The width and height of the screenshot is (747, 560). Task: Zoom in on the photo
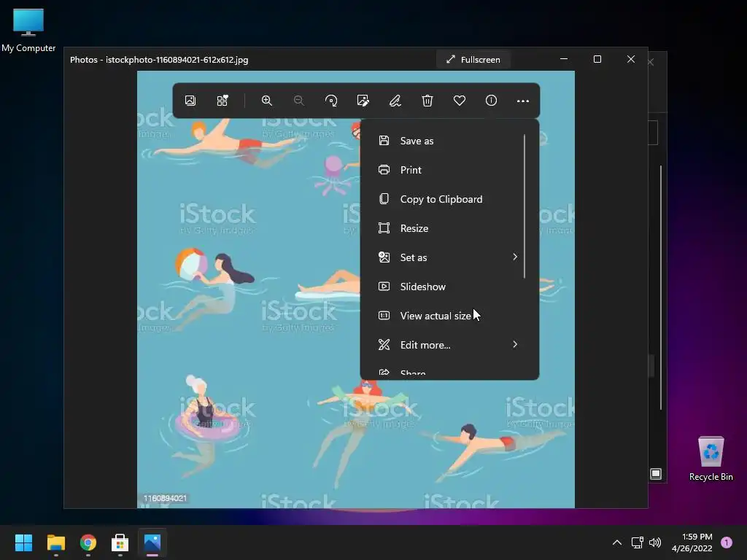[x=267, y=101]
